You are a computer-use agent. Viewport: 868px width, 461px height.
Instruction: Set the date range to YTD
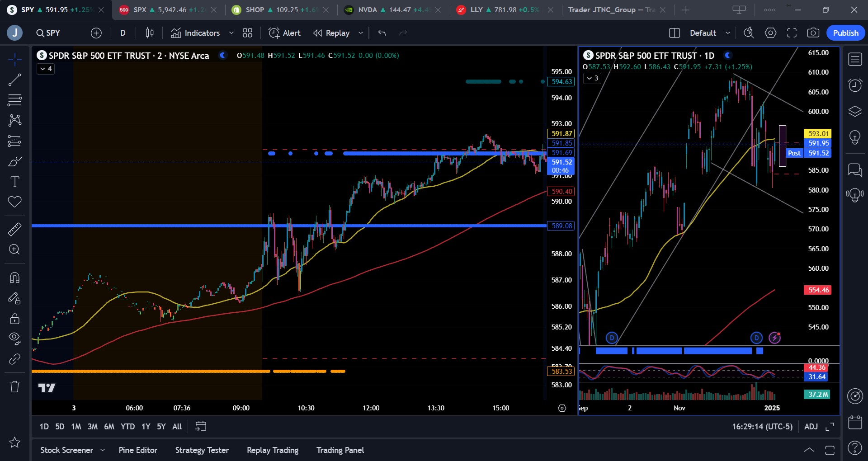click(127, 427)
